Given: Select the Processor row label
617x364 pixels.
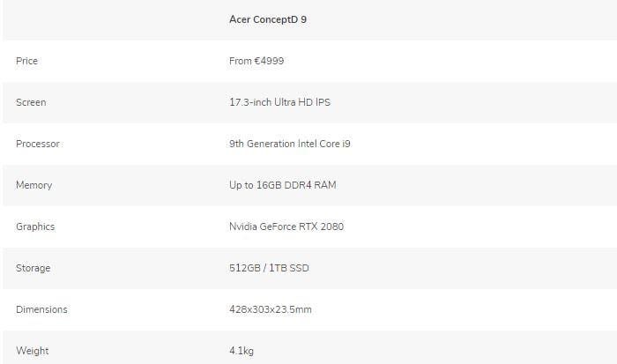Looking at the screenshot, I should tap(38, 144).
